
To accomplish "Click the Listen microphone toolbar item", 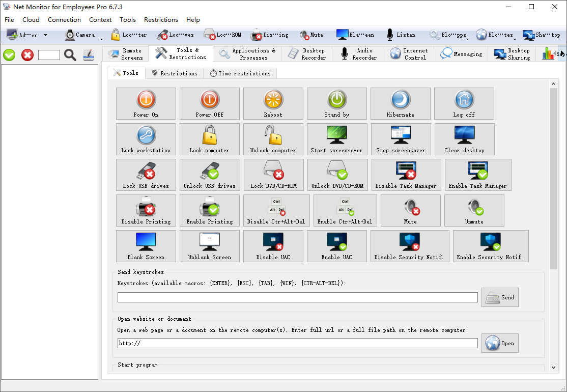I will tap(401, 35).
